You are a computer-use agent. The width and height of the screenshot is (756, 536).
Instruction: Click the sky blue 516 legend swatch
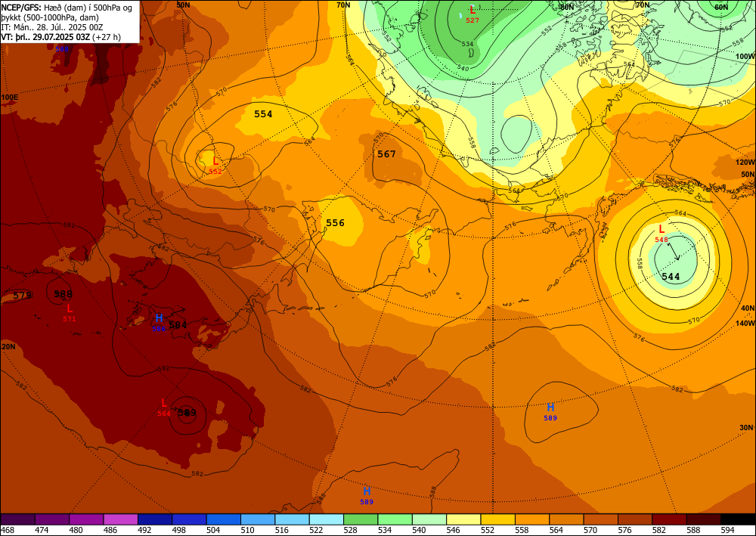tap(292, 519)
